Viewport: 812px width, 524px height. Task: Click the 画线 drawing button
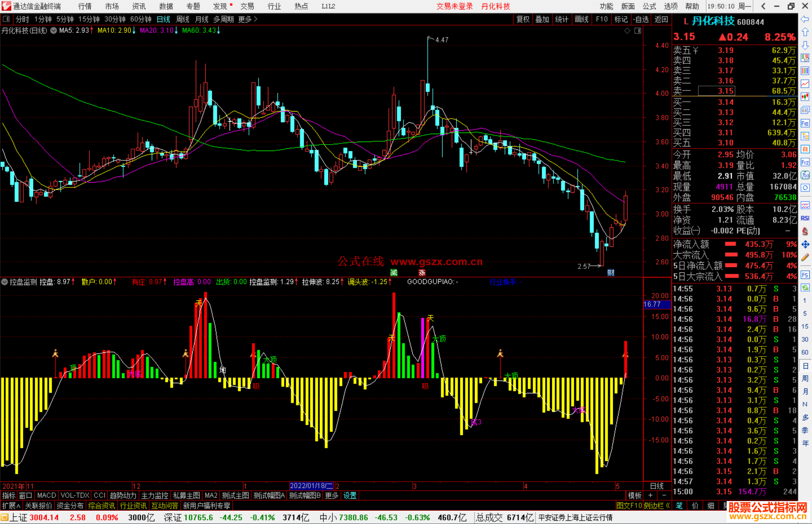tap(582, 19)
